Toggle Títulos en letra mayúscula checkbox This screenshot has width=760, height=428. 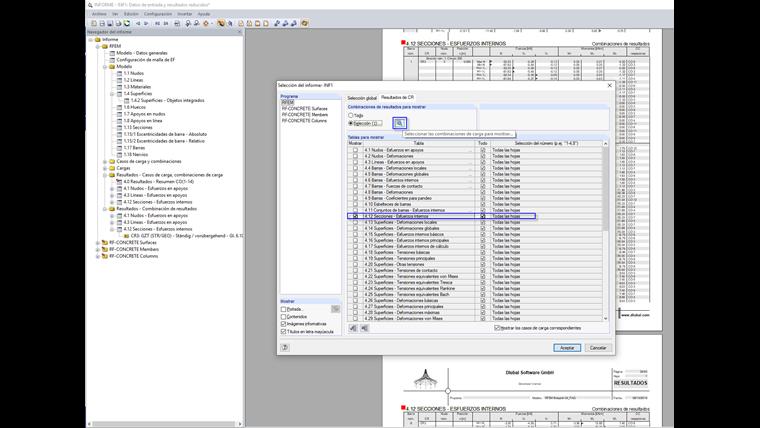point(284,332)
